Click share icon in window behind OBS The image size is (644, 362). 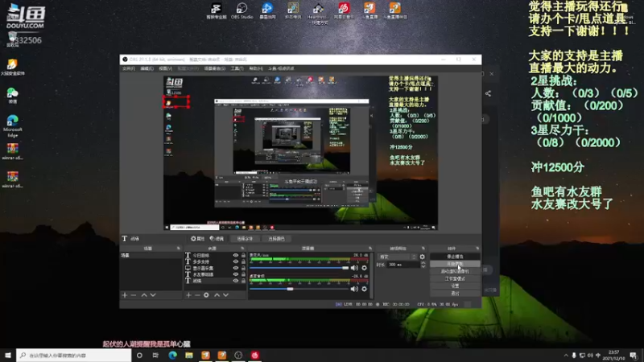point(488,93)
